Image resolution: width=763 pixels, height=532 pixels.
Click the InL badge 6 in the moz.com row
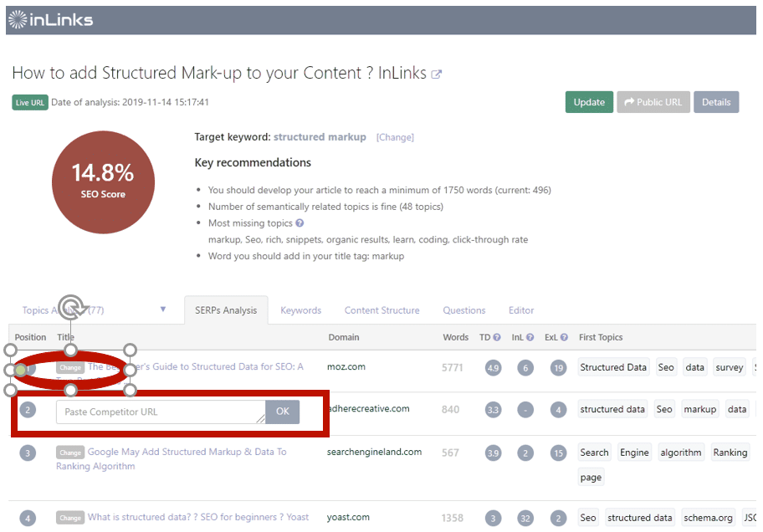point(525,368)
